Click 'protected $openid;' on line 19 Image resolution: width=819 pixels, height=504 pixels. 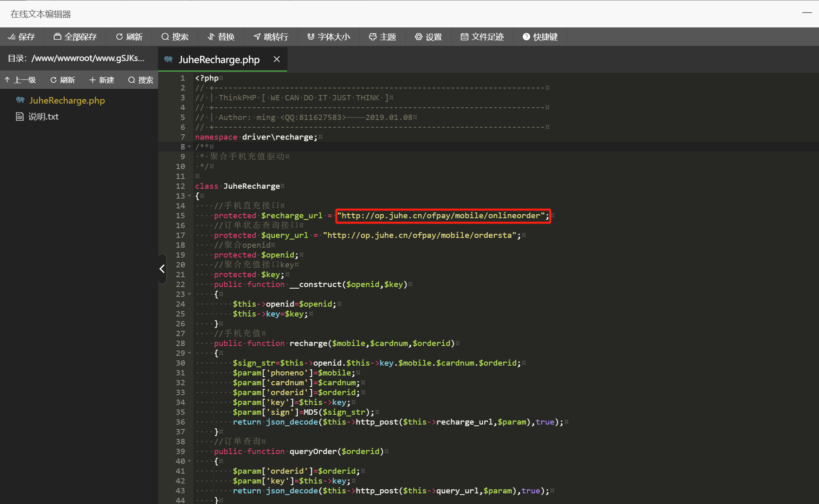256,255
